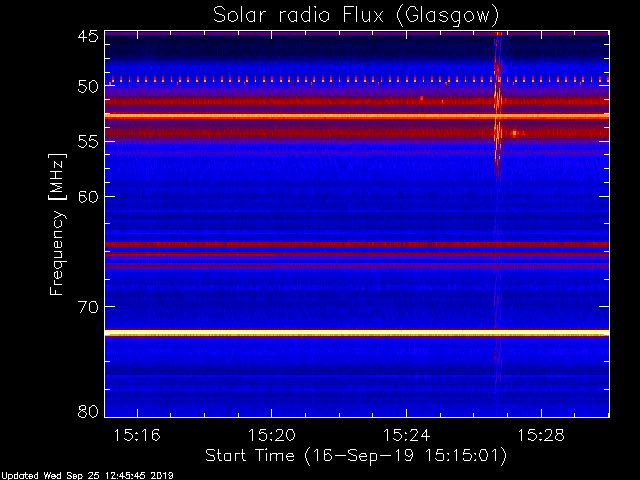Click the "Start Time (16-Sep-19 15:15:01)" label
Viewport: 640px width, 480px height.
356,456
